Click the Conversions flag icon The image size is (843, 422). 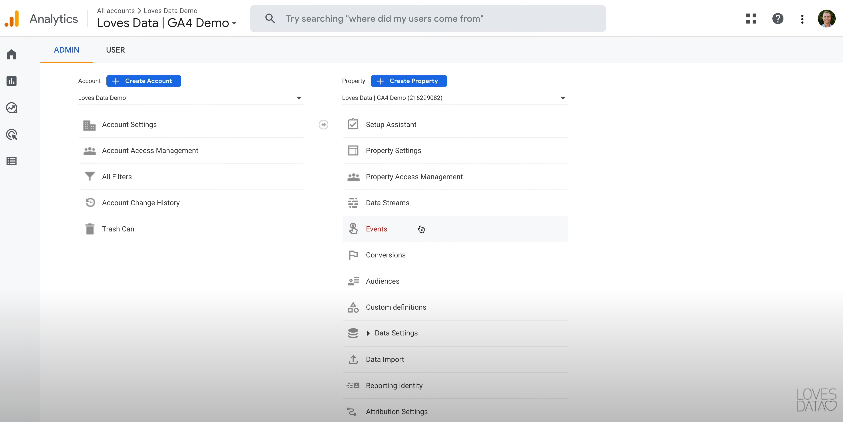(353, 255)
